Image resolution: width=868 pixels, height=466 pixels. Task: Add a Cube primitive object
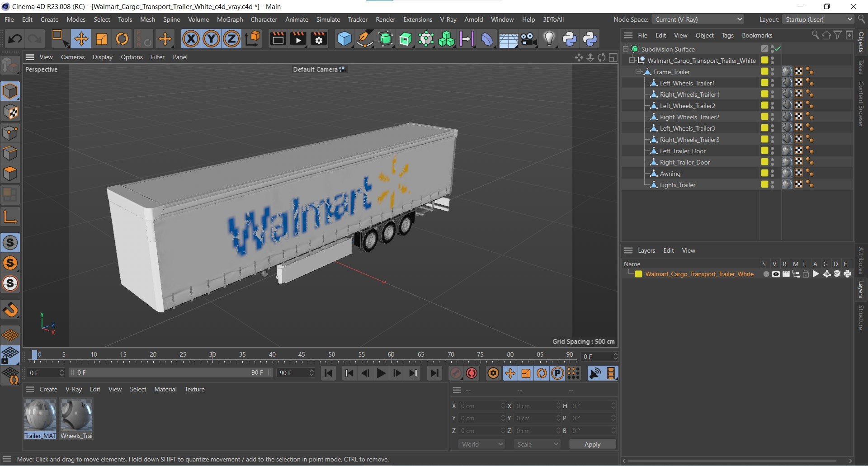(x=344, y=39)
